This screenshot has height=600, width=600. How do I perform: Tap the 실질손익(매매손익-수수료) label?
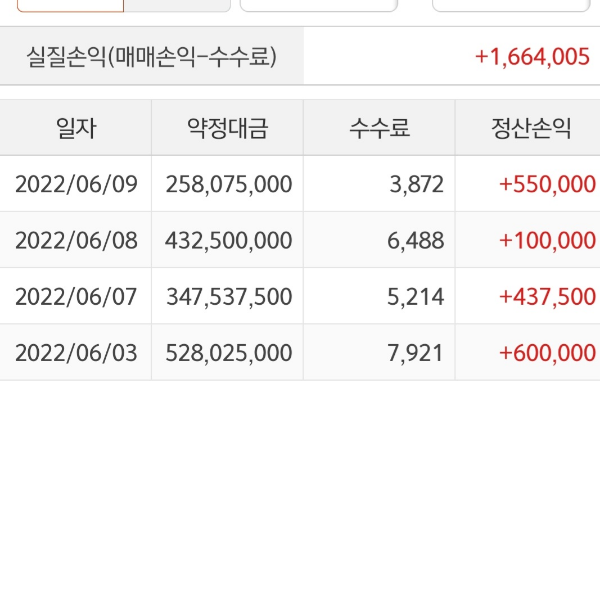tap(151, 56)
